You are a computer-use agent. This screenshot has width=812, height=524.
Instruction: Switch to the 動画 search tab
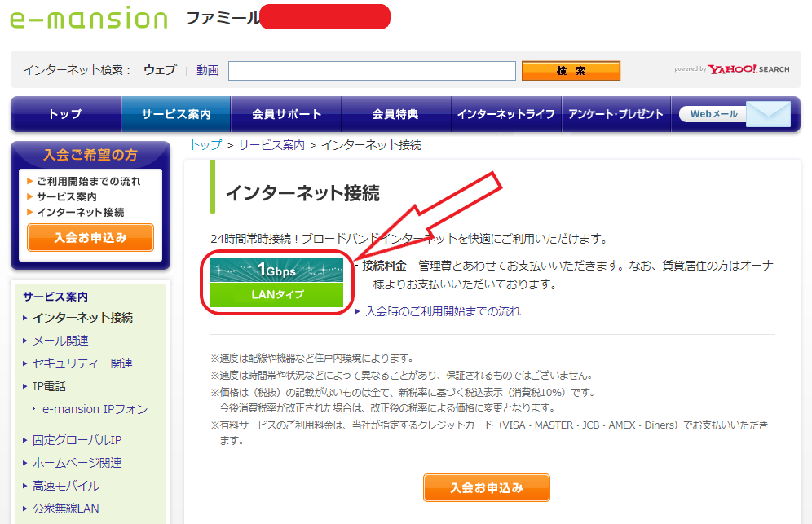[x=208, y=71]
